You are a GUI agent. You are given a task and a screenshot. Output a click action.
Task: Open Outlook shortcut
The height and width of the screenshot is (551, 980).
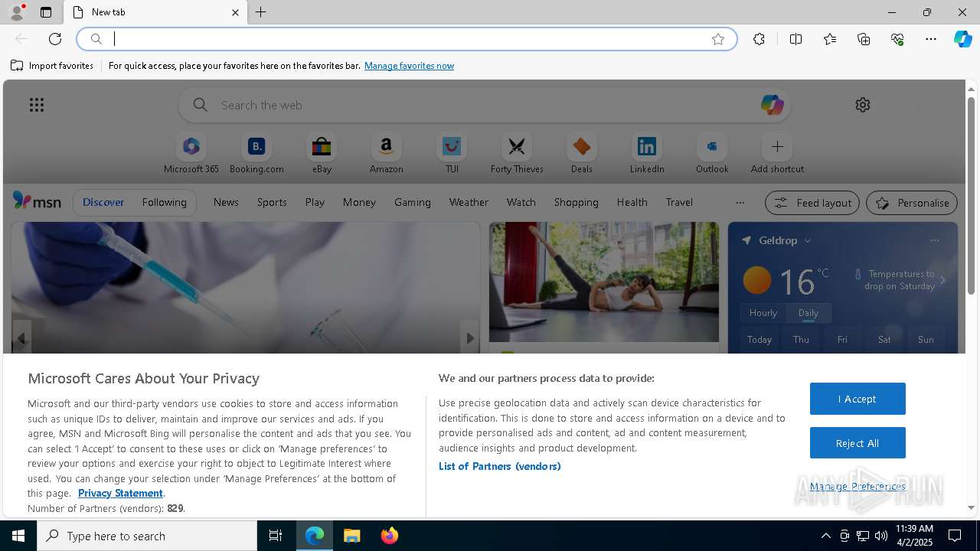coord(712,154)
